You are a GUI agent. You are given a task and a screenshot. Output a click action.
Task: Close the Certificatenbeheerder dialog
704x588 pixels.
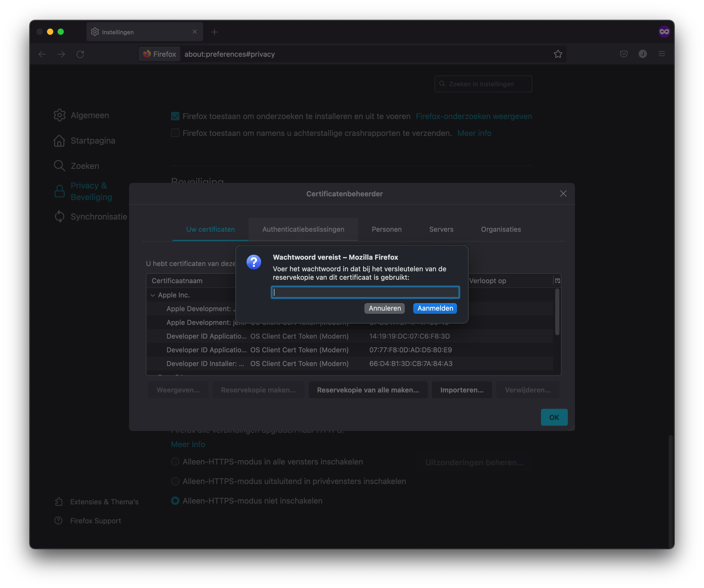tap(563, 194)
